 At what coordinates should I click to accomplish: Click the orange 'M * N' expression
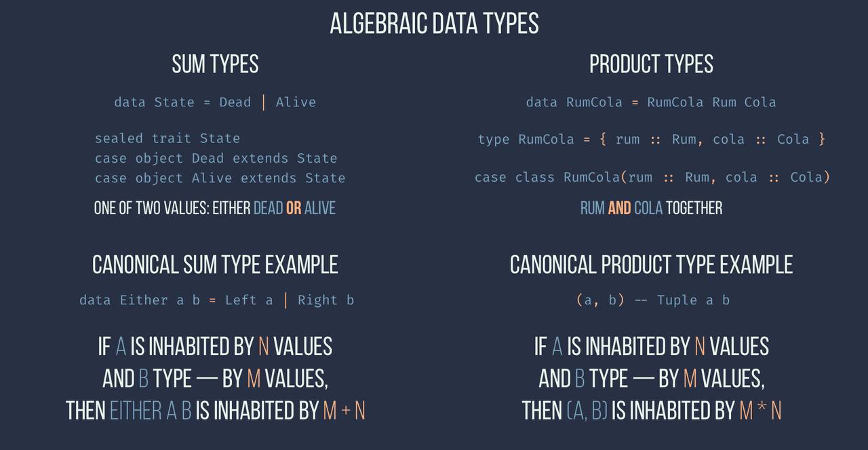760,411
